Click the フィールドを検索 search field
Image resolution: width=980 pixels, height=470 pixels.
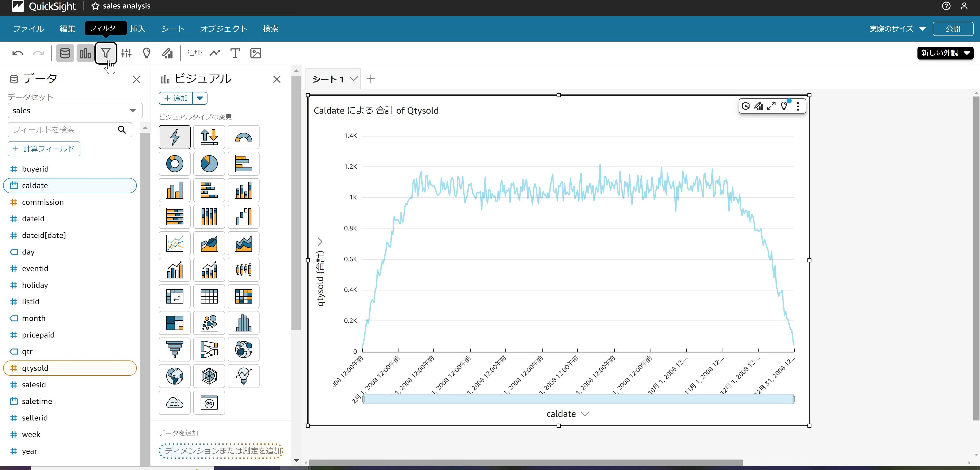point(70,130)
